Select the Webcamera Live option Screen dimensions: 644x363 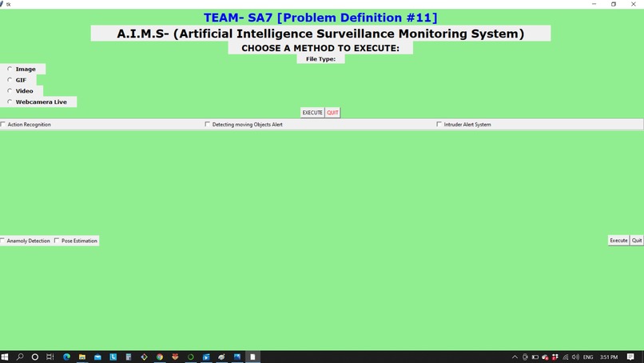click(10, 102)
